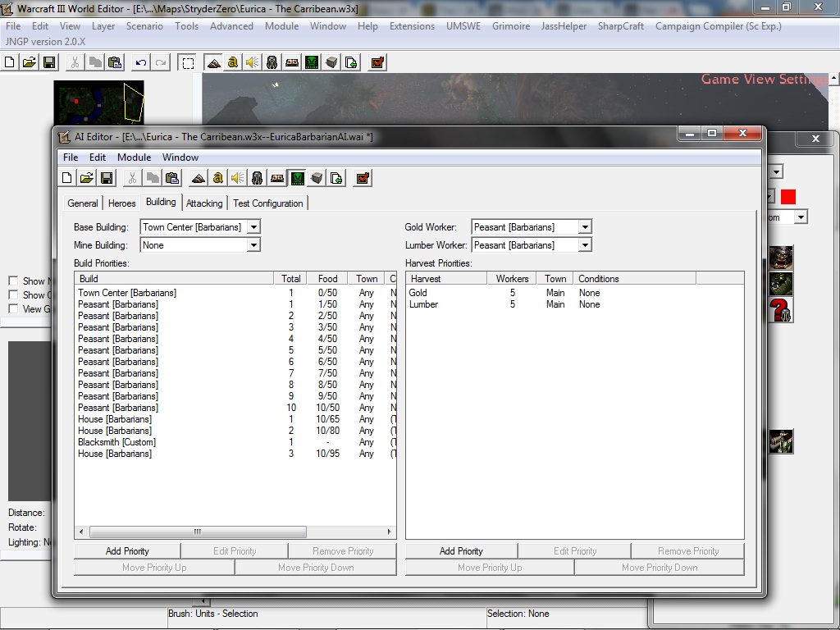
Task: Click the Undo arrow in main toolbar
Action: pyautogui.click(x=141, y=62)
